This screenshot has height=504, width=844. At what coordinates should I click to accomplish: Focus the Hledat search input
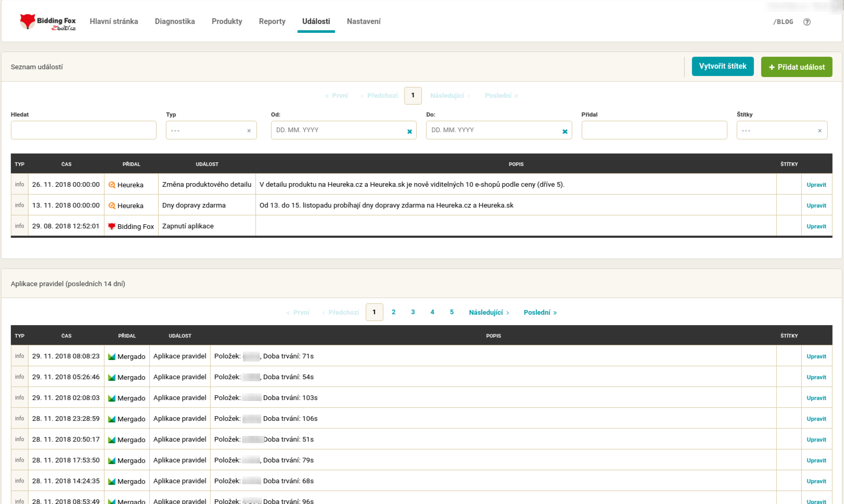tap(83, 131)
